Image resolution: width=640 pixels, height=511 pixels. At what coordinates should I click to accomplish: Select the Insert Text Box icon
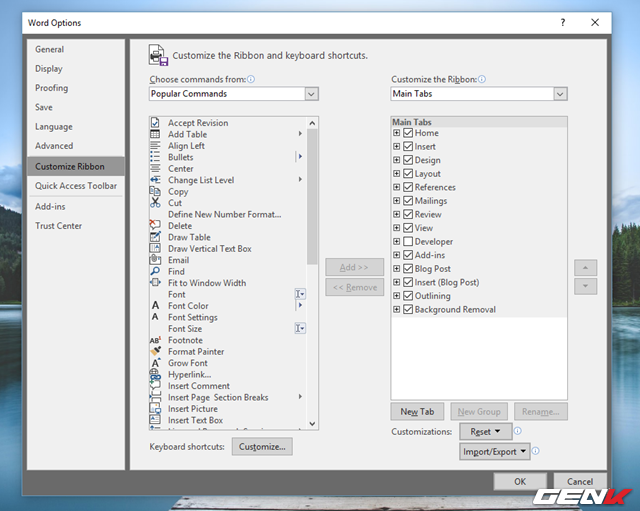[x=155, y=420]
